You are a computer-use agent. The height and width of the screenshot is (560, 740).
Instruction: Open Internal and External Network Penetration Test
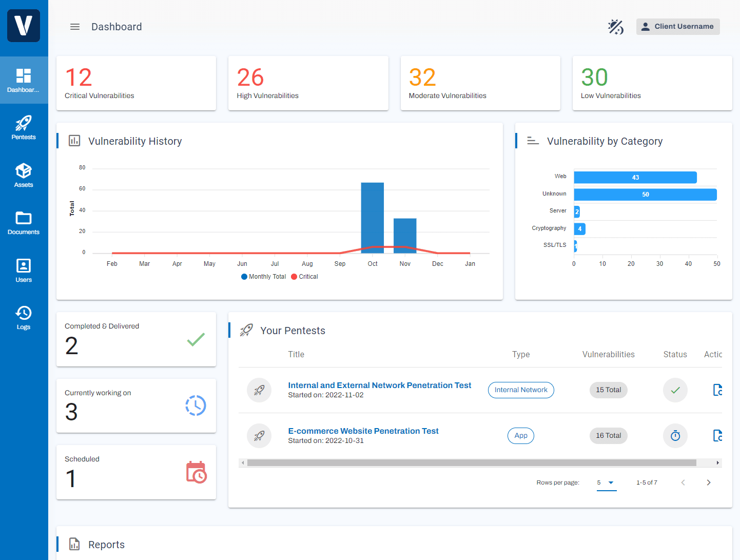click(x=379, y=385)
